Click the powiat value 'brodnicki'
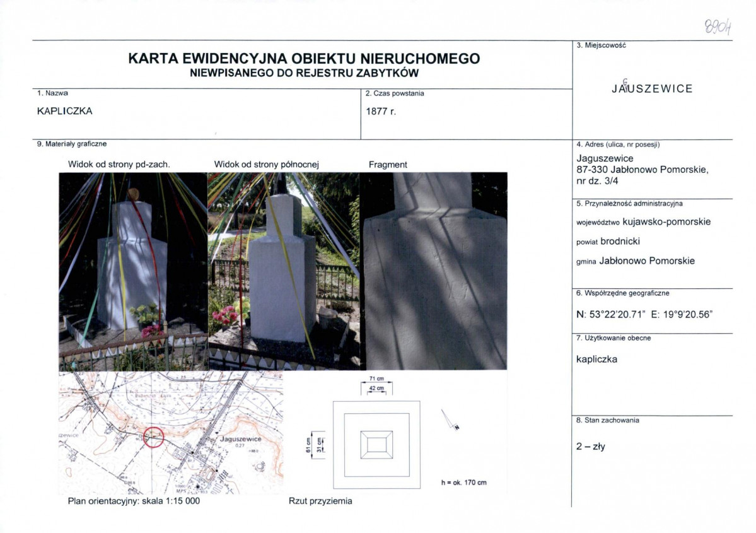Image resolution: width=756 pixels, height=533 pixels. click(x=620, y=241)
